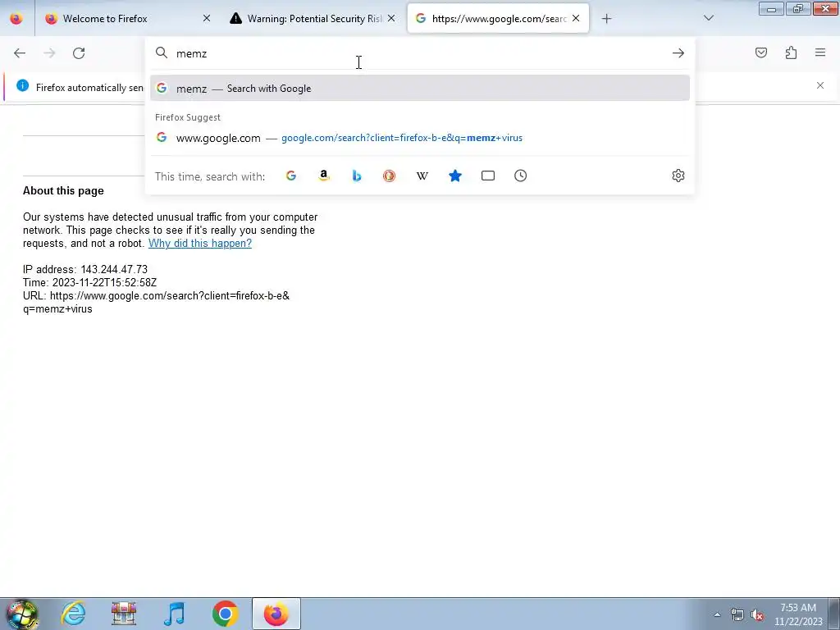Reload the current page
This screenshot has height=630, width=840.
(79, 53)
